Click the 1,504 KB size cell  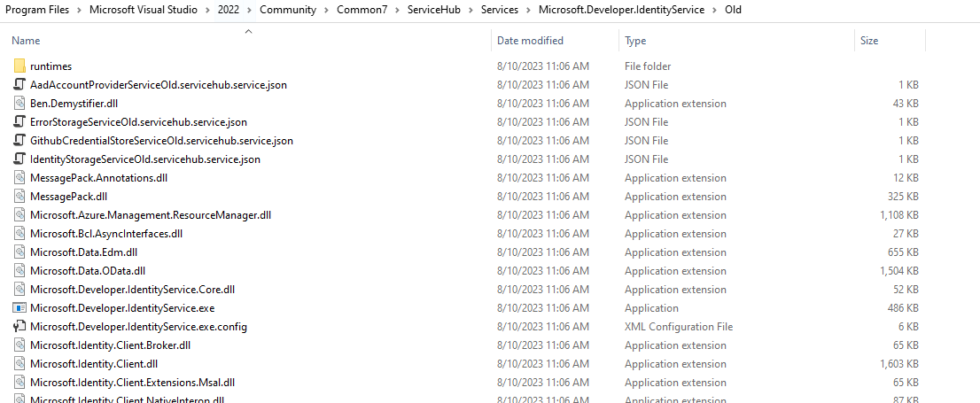(898, 270)
